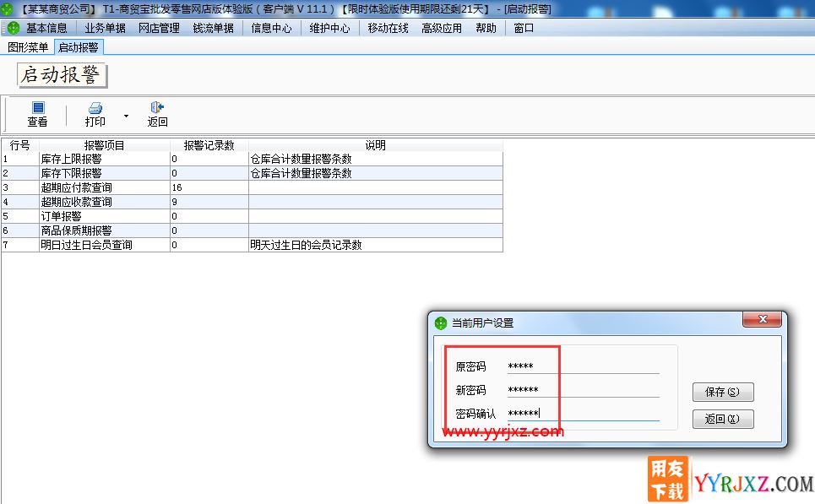Open the 帮助 menu

pyautogui.click(x=486, y=28)
